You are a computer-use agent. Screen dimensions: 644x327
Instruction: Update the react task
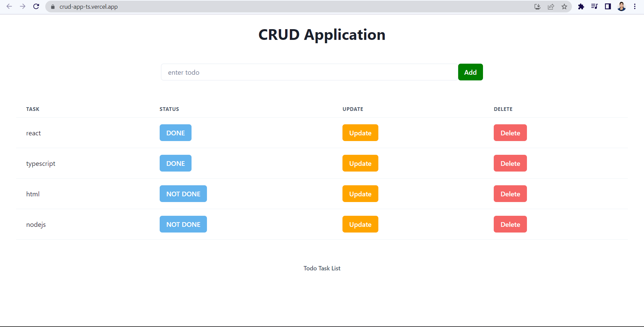(360, 133)
